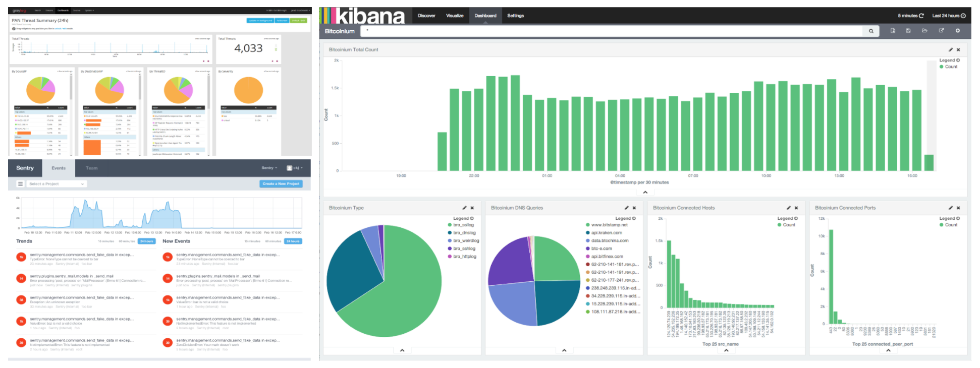Click www.bitstamp.net legend color dot
This screenshot has width=980, height=368.
pyautogui.click(x=588, y=225)
